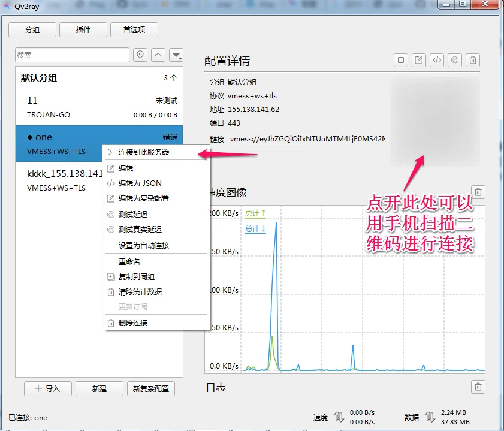Choose 复制到同组 menu entry
The image size is (504, 431).
[x=156, y=277]
